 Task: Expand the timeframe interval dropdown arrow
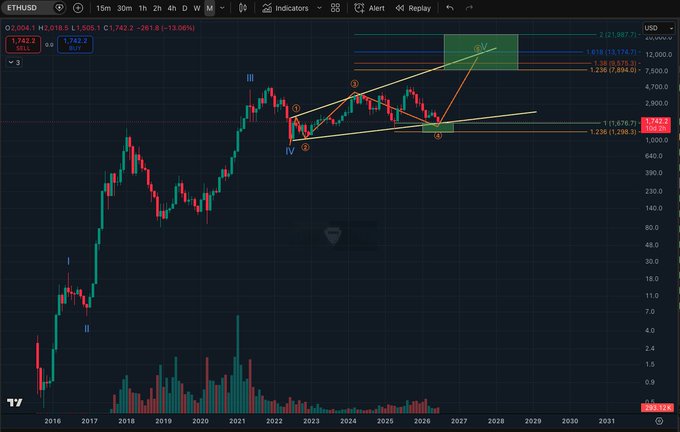pyautogui.click(x=222, y=8)
